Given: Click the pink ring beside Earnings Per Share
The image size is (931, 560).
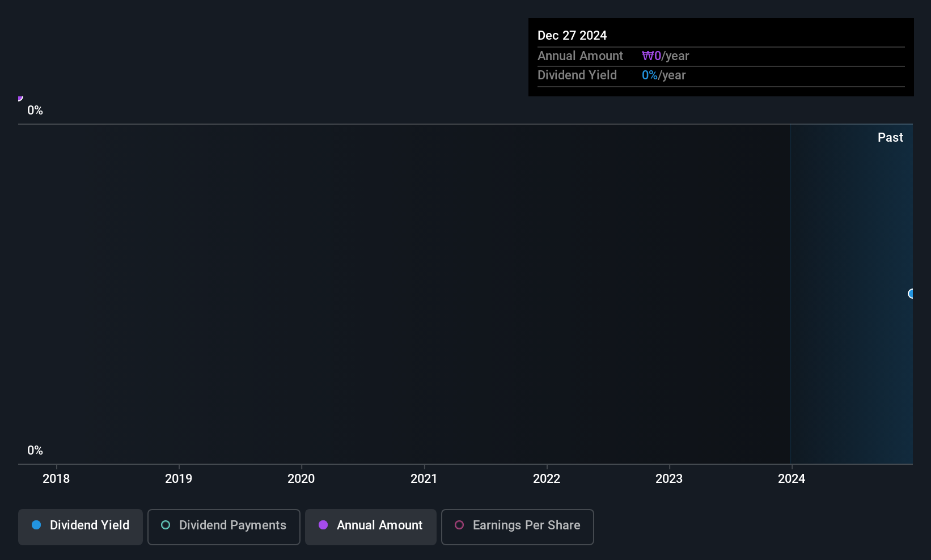Looking at the screenshot, I should click(x=459, y=525).
